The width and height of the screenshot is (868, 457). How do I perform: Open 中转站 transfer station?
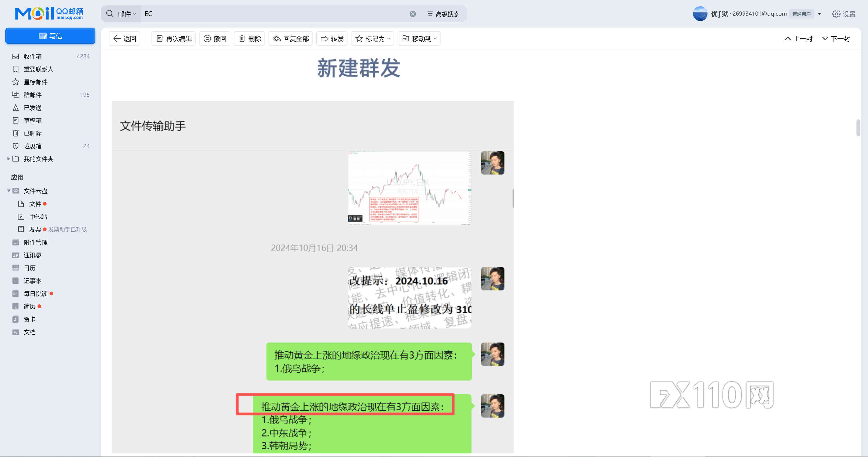(x=38, y=217)
